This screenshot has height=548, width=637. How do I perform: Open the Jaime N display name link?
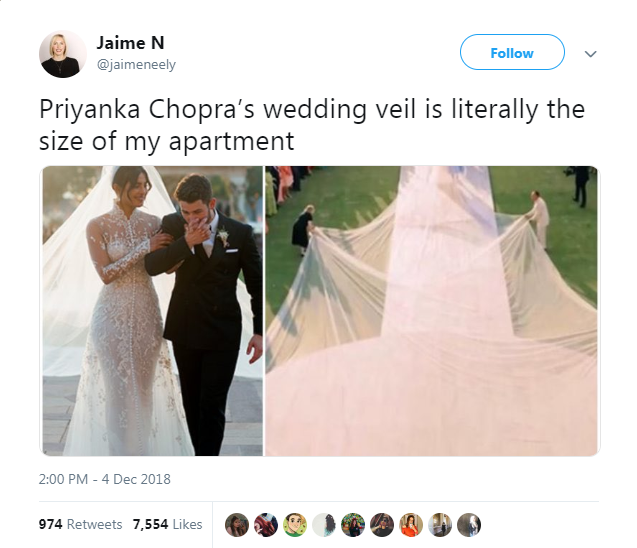130,43
